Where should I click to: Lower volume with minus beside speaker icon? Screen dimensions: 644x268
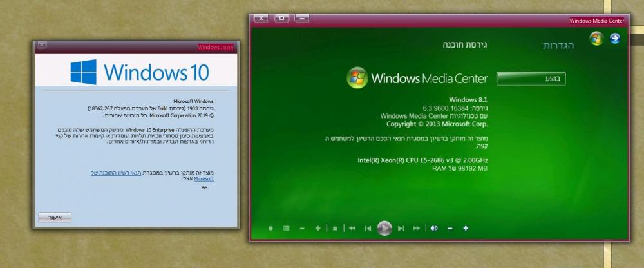[x=450, y=229]
